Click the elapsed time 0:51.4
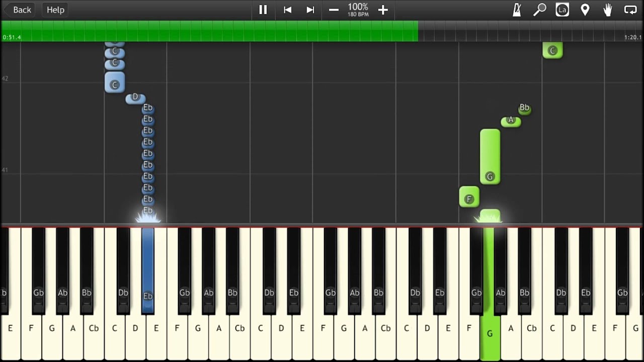This screenshot has width=644, height=362. 12,37
